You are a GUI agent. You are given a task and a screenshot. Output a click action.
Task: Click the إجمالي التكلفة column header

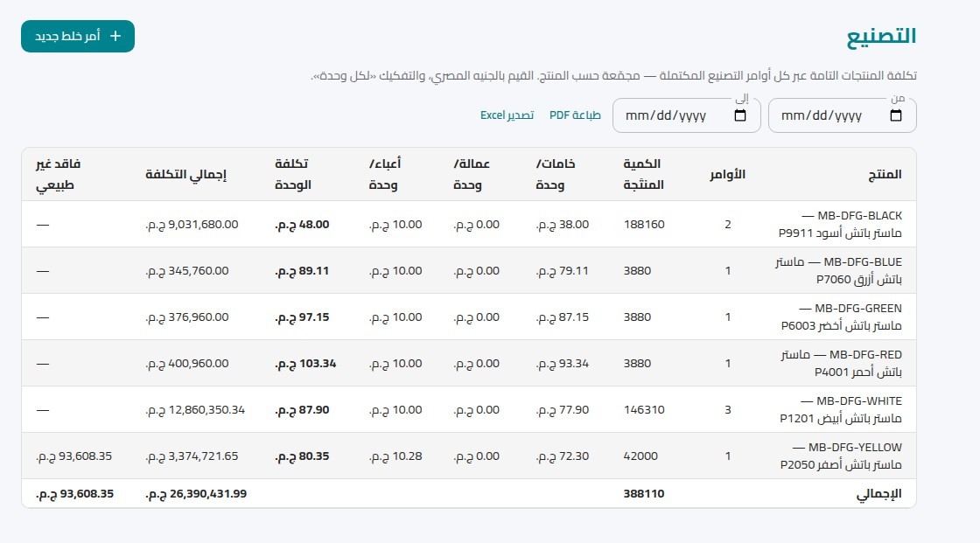coord(185,174)
